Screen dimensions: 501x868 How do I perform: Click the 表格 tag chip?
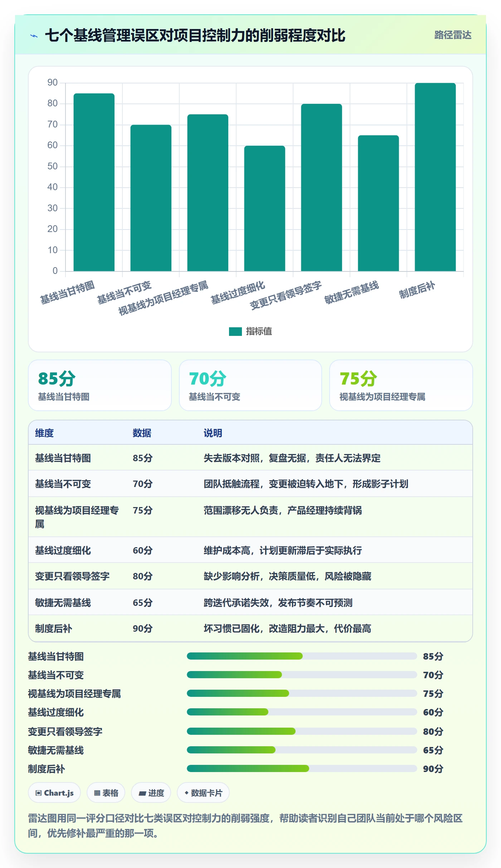click(x=106, y=793)
